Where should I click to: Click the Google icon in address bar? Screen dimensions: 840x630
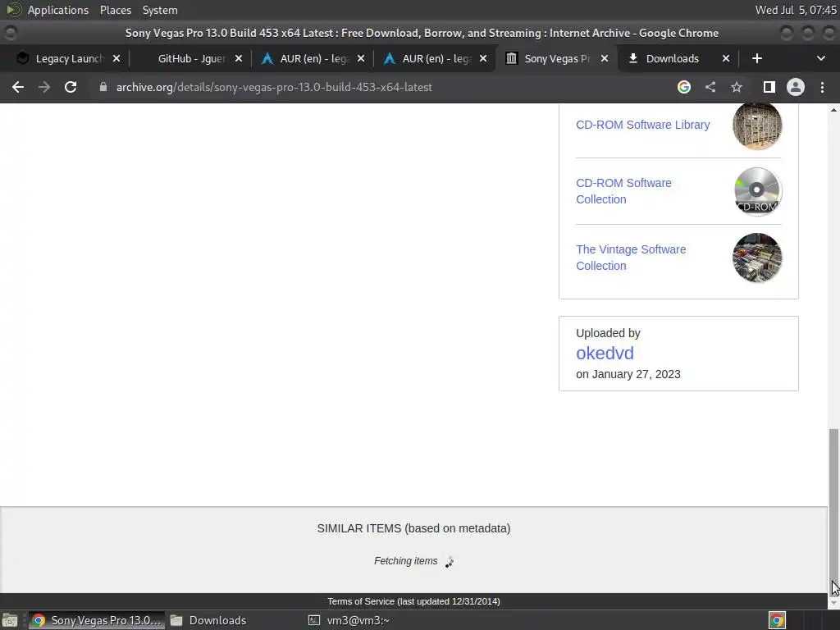684,87
